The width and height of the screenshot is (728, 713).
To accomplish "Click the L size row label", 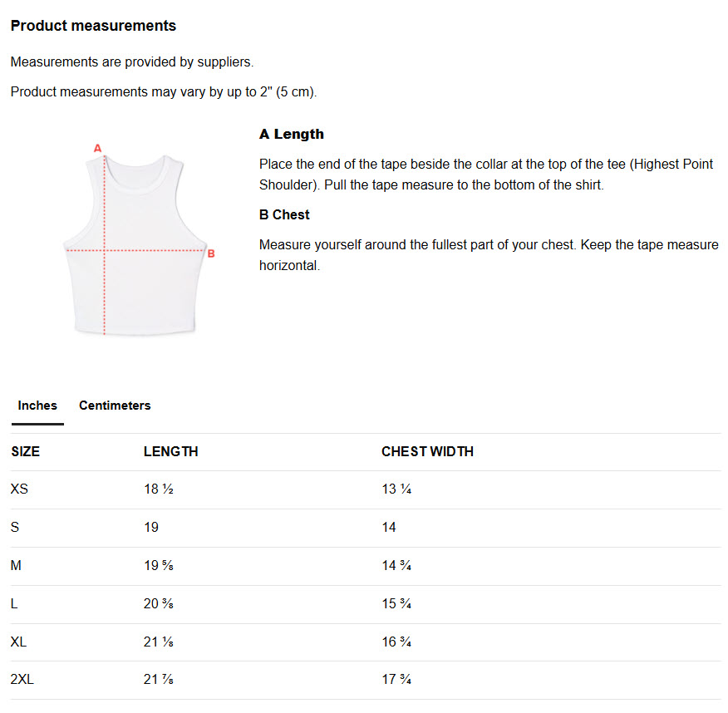I will [14, 604].
